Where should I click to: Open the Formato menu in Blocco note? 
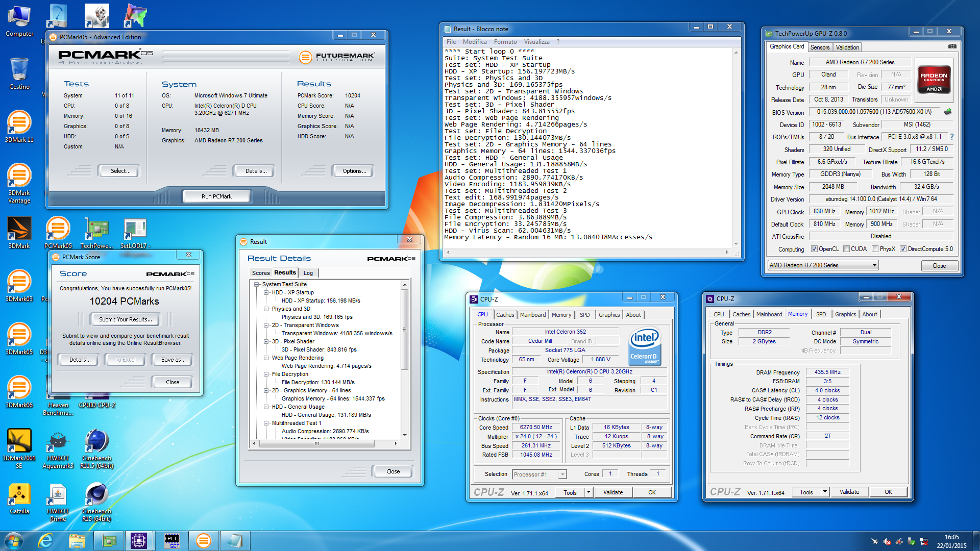(505, 42)
